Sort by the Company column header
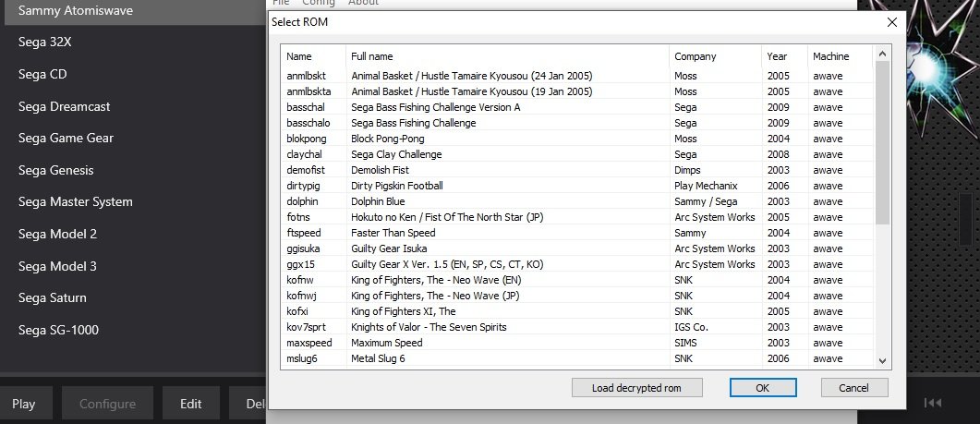Screen dimensions: 980x424 (x=715, y=56)
